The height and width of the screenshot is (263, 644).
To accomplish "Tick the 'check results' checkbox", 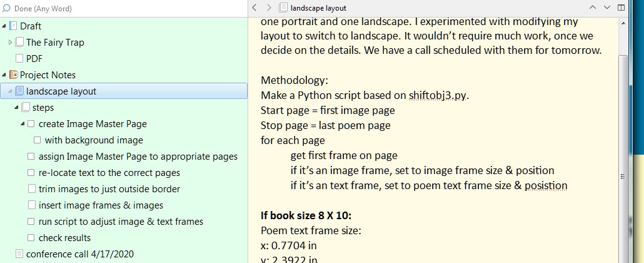I will pyautogui.click(x=31, y=238).
